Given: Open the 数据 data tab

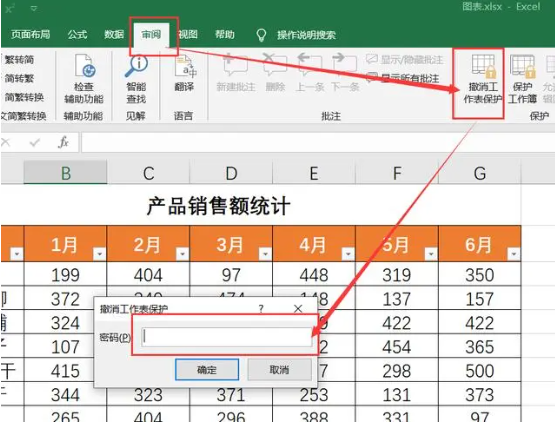Looking at the screenshot, I should 114,34.
